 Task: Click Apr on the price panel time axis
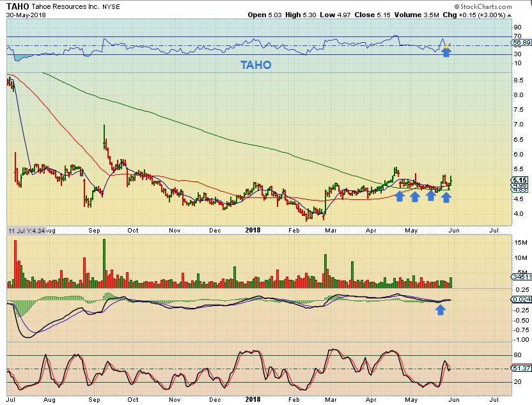[x=371, y=231]
